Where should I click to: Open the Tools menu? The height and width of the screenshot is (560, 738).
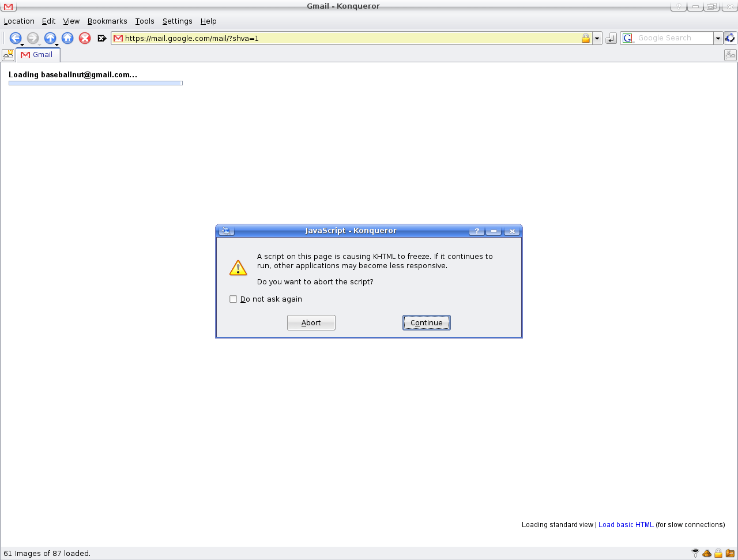[145, 21]
